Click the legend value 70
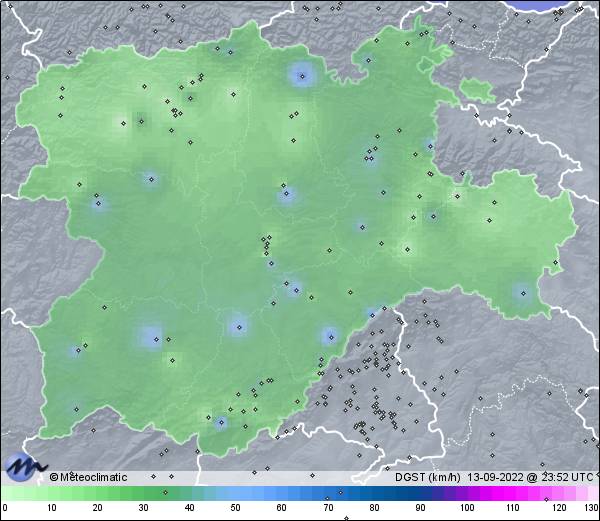Screen dimensions: 600x521 click(328, 508)
